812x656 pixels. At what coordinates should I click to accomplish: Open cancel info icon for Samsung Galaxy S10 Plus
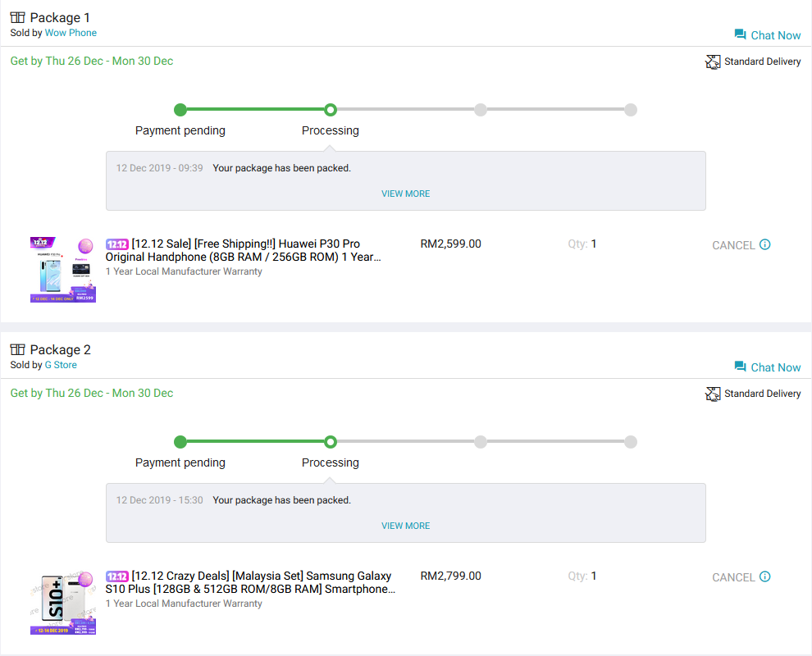tap(765, 576)
